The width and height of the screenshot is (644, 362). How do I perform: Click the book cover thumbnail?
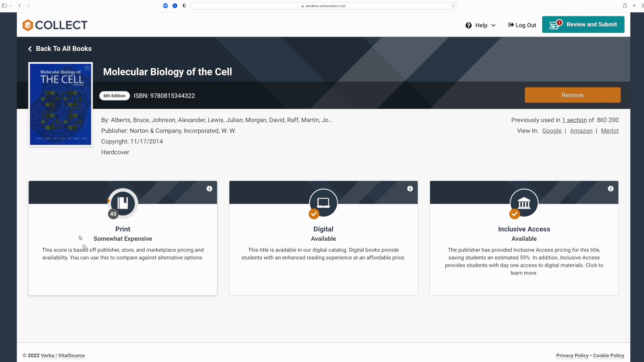60,104
